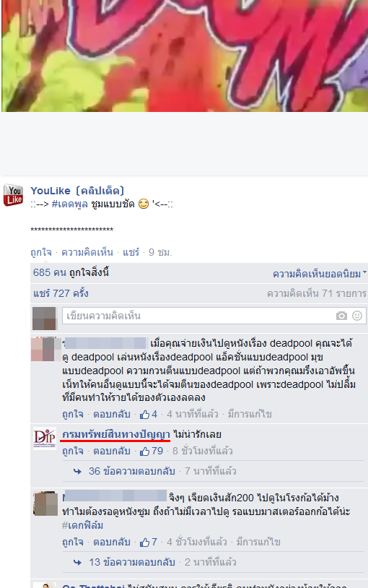Open the #เดดพูล hashtag
368x588 pixels.
(x=70, y=204)
